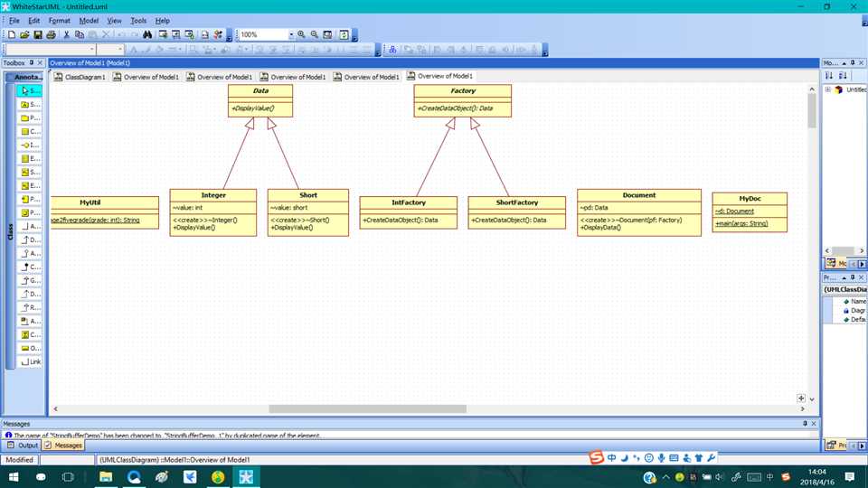Open the 100% zoom level dropdown
The image size is (868, 488).
pyautogui.click(x=291, y=34)
